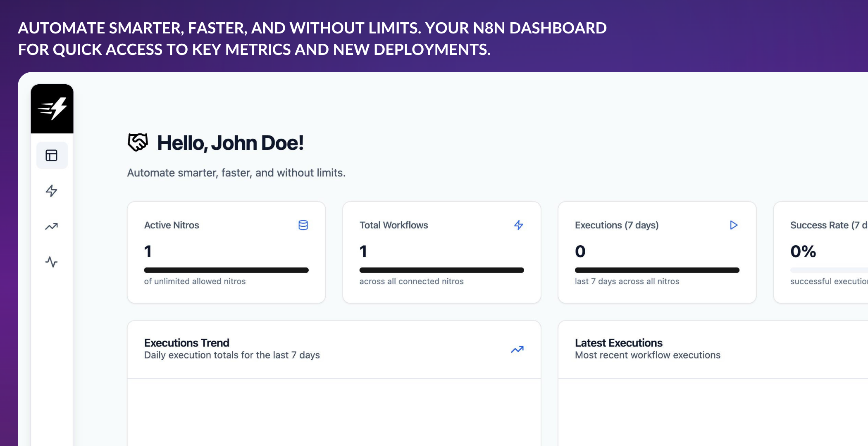Click the Total Workflows progress bar
868x446 pixels.
pyautogui.click(x=441, y=270)
